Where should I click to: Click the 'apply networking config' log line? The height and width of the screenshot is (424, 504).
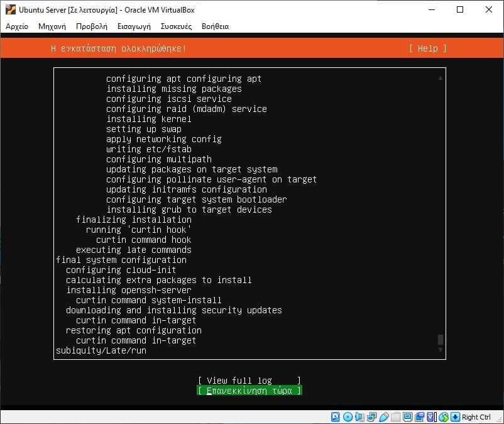[x=164, y=139]
